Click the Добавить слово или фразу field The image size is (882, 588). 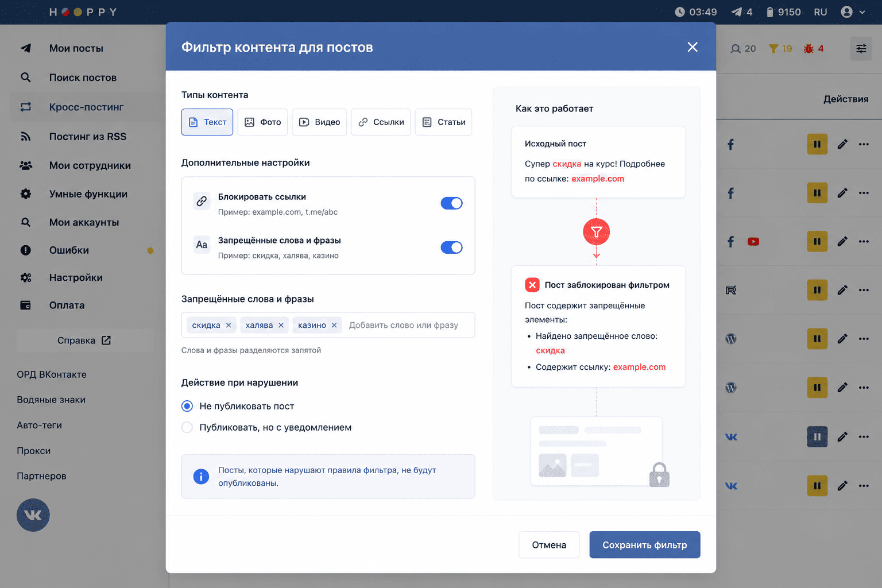tap(409, 325)
